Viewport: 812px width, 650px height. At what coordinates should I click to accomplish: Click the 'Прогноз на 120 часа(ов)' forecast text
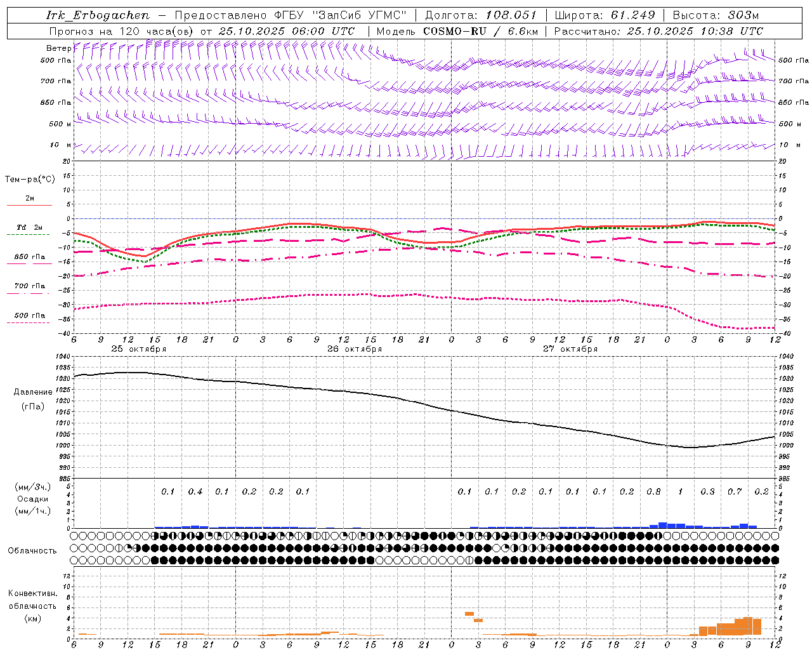pos(122,31)
